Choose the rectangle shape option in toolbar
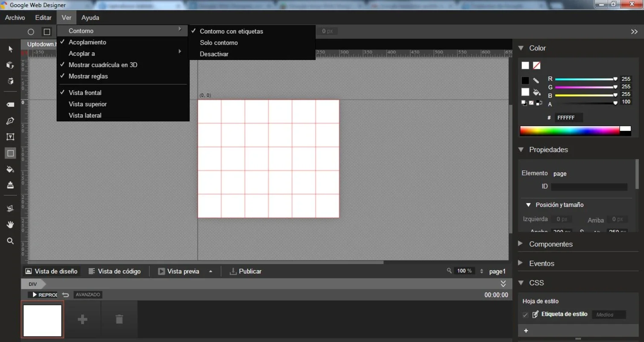The image size is (644, 342). point(47,32)
